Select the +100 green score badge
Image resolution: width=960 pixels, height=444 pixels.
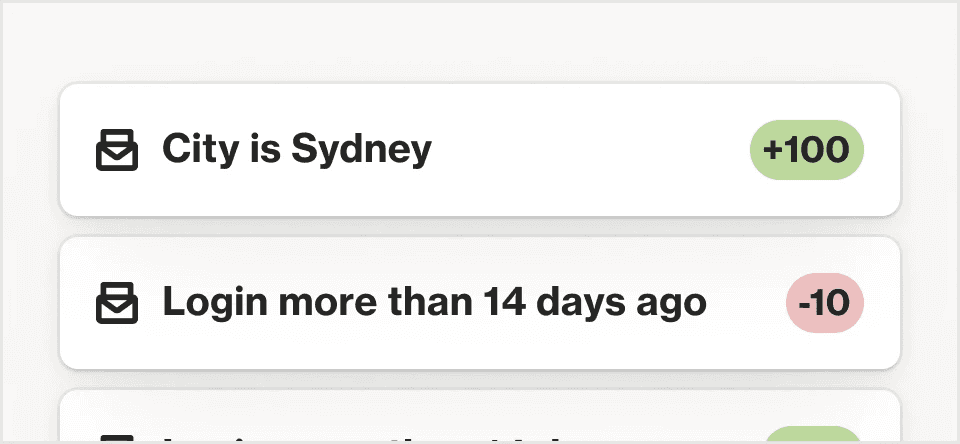click(x=807, y=150)
